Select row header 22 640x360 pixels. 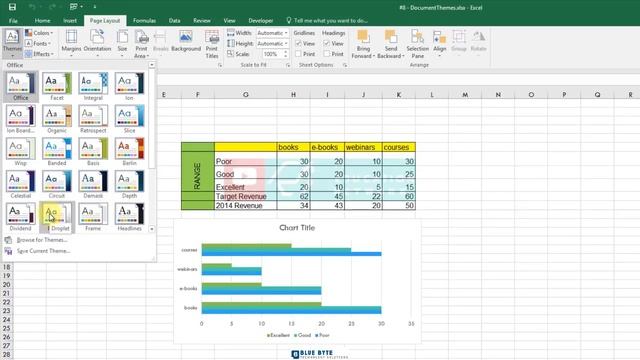(x=7, y=302)
